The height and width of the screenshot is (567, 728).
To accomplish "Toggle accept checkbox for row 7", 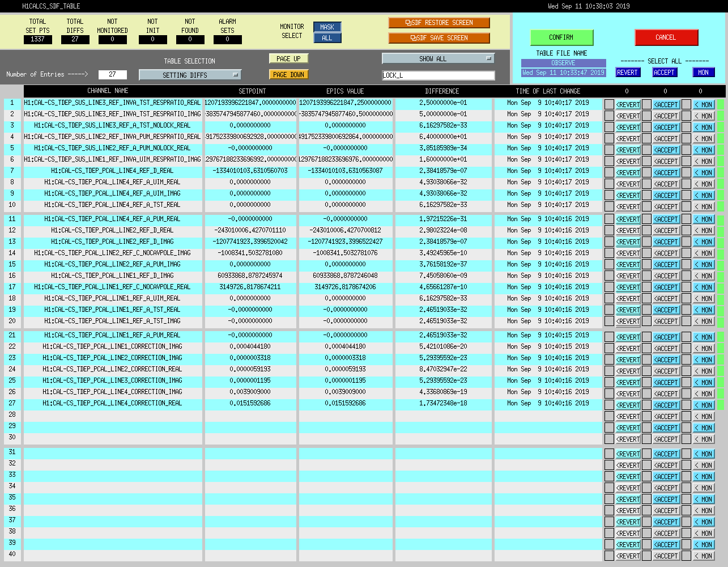I will pyautogui.click(x=646, y=173).
